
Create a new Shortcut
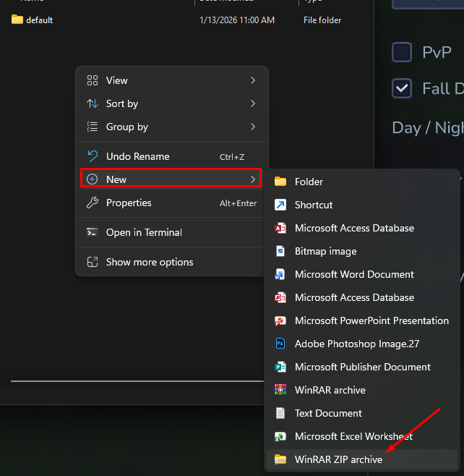314,205
